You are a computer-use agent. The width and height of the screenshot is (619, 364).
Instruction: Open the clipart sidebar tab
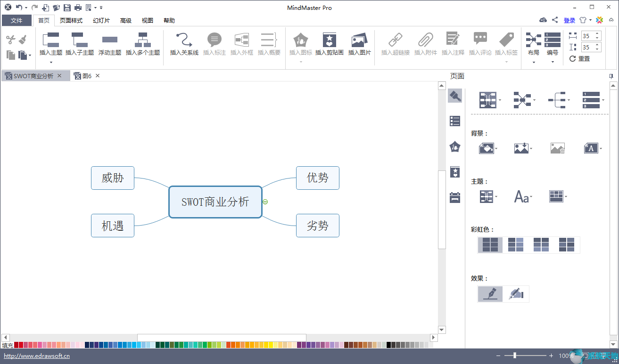(x=455, y=172)
